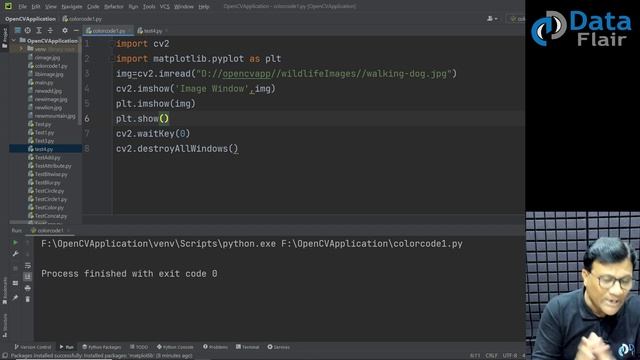640x360 pixels.
Task: Open Terminal tool window
Action: click(247, 347)
